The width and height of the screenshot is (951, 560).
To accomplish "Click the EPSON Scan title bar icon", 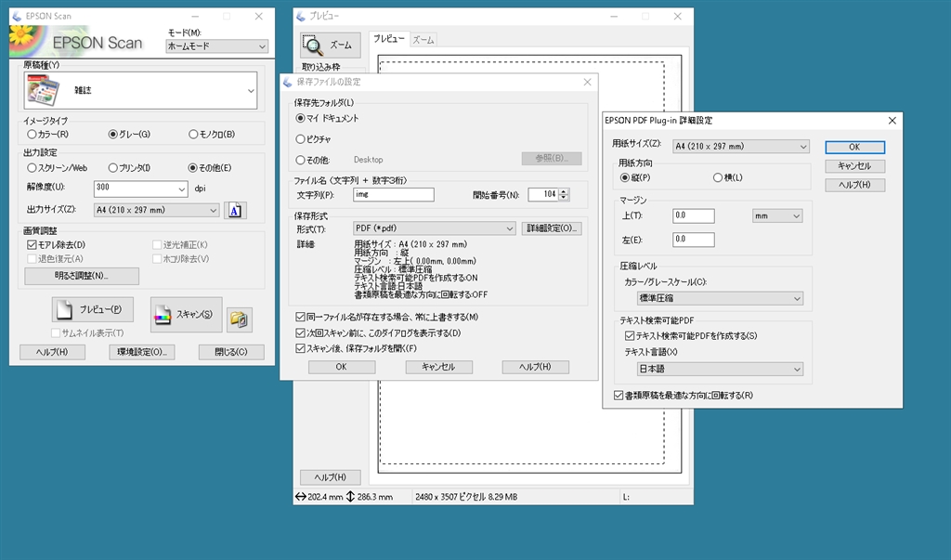I will point(17,17).
